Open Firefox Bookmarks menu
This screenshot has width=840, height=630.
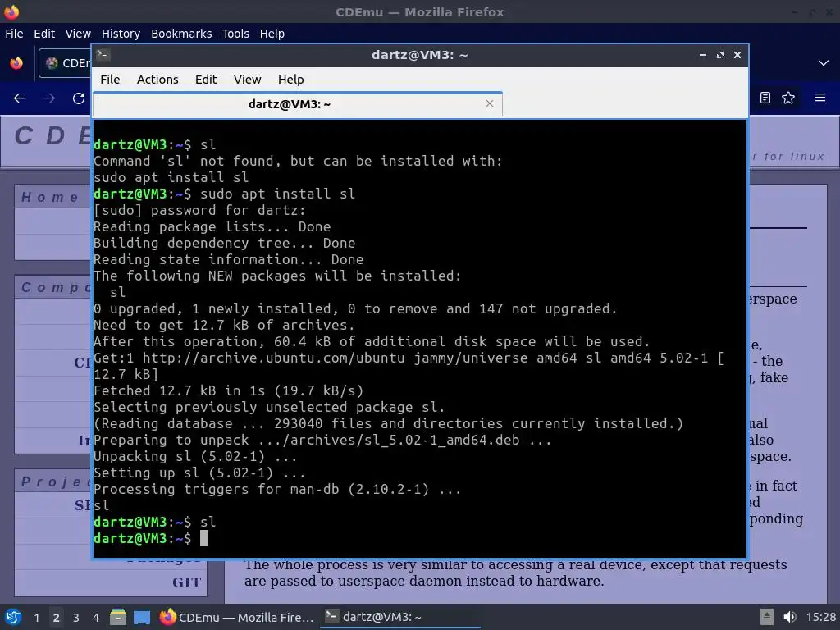tap(181, 34)
